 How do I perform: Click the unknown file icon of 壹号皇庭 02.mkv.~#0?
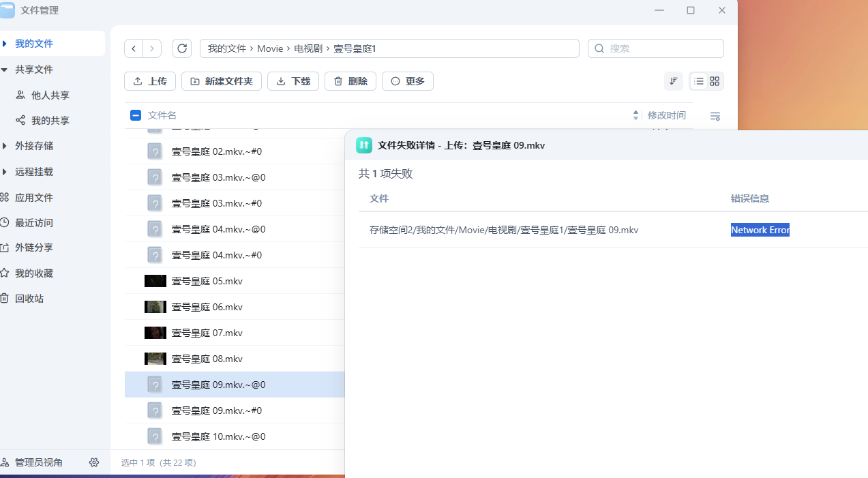[x=155, y=151]
